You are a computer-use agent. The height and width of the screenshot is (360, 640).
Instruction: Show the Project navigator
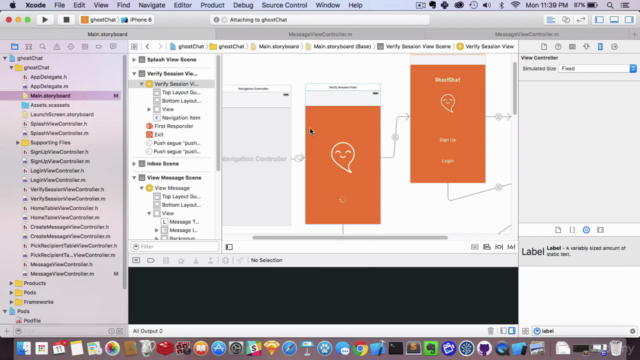15,47
